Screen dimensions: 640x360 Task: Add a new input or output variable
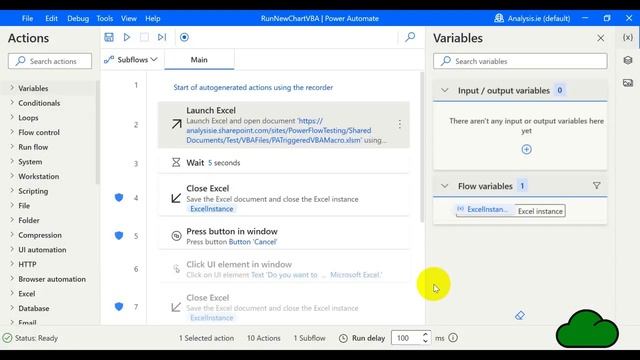tap(527, 149)
